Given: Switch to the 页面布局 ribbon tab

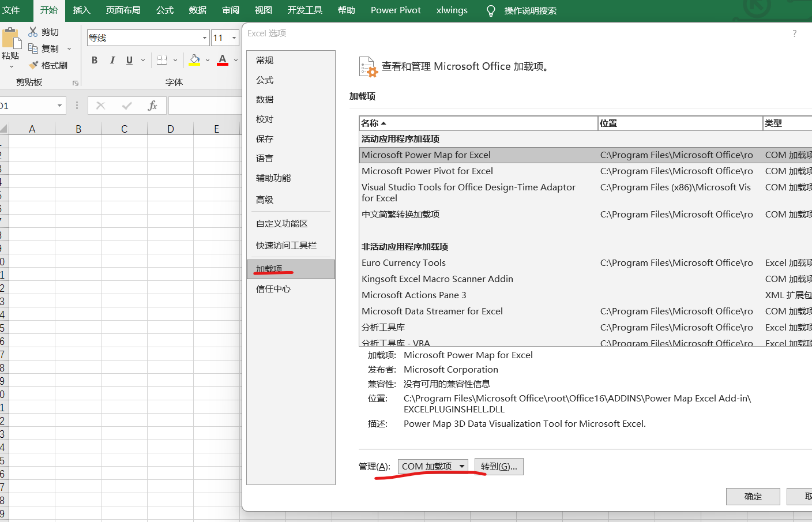Looking at the screenshot, I should click(x=123, y=10).
